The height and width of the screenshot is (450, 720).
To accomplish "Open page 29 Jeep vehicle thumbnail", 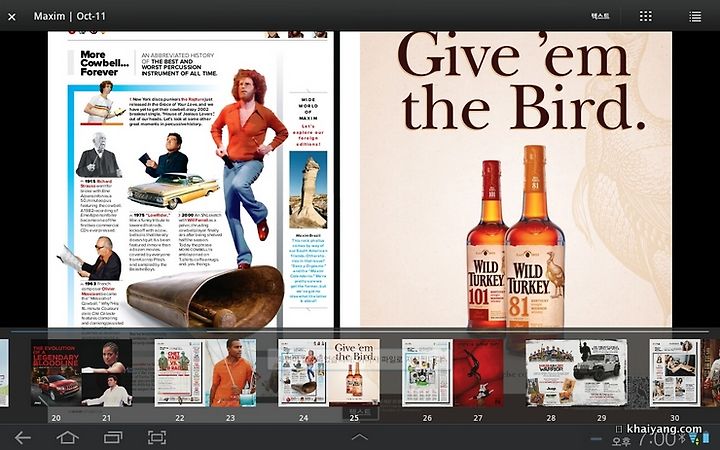I will pos(602,373).
